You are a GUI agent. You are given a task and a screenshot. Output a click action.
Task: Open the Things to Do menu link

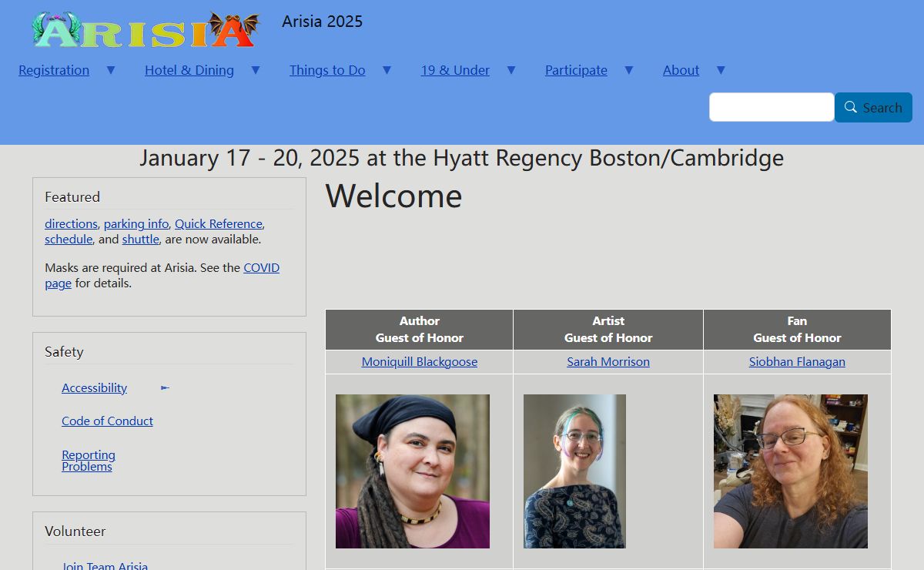coord(327,70)
